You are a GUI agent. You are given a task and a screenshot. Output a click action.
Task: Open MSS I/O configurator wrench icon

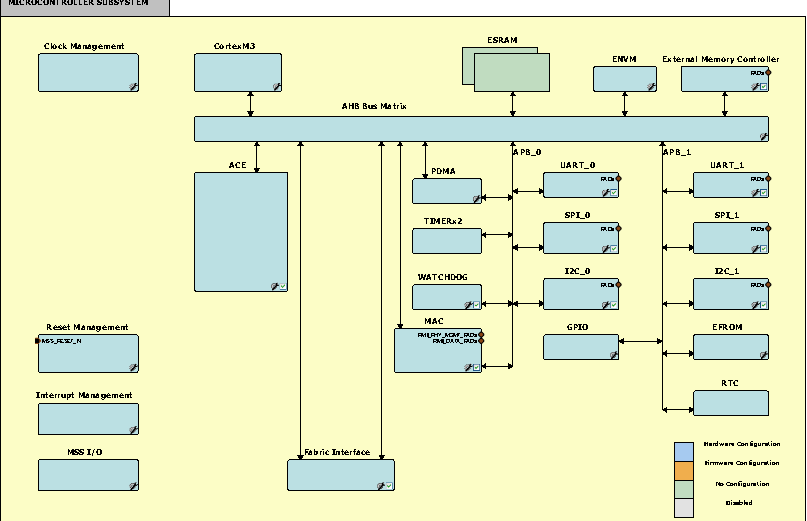coord(132,486)
